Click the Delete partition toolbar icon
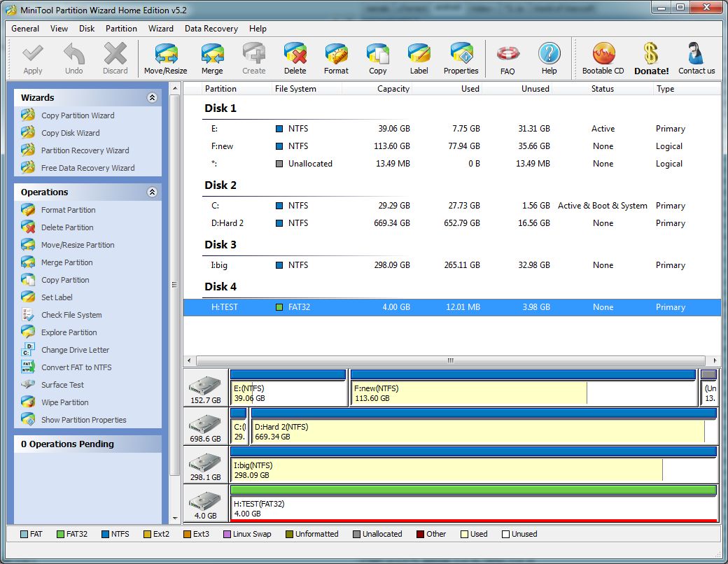 click(295, 59)
